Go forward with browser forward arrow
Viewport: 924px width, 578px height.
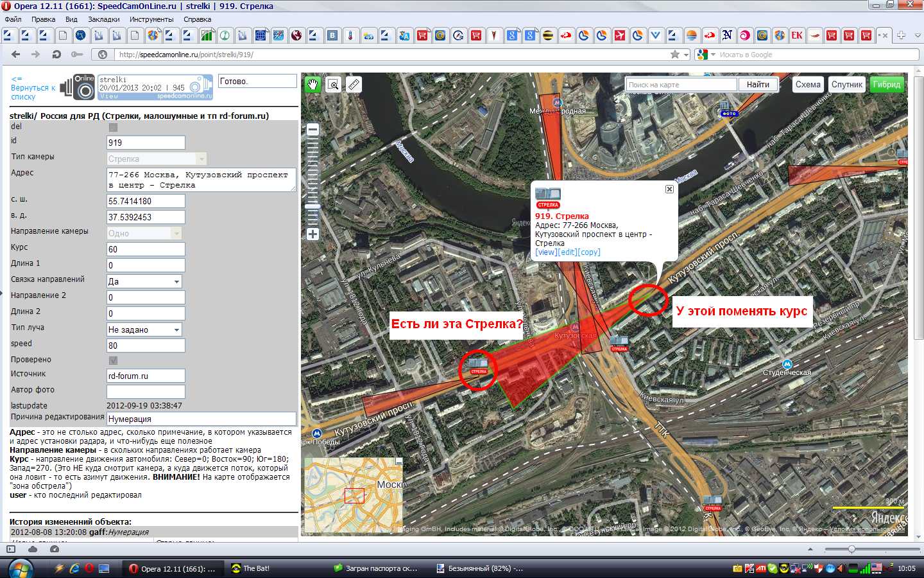[36, 55]
